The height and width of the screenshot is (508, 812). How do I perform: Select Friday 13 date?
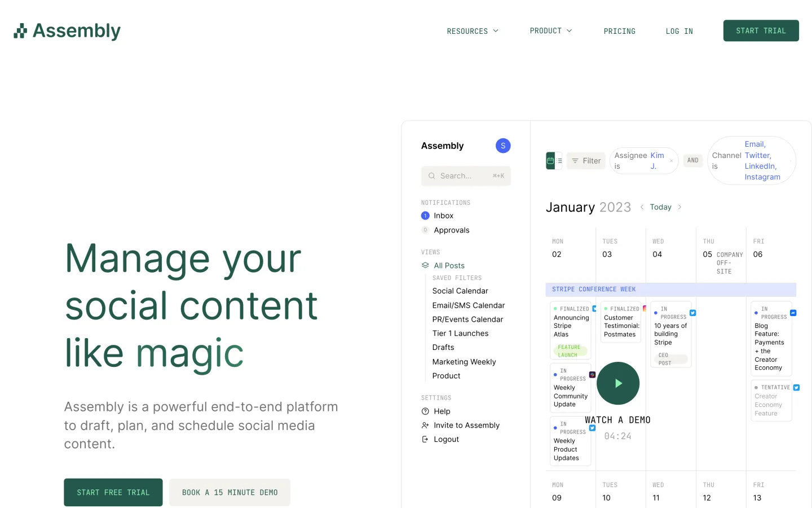tap(757, 498)
